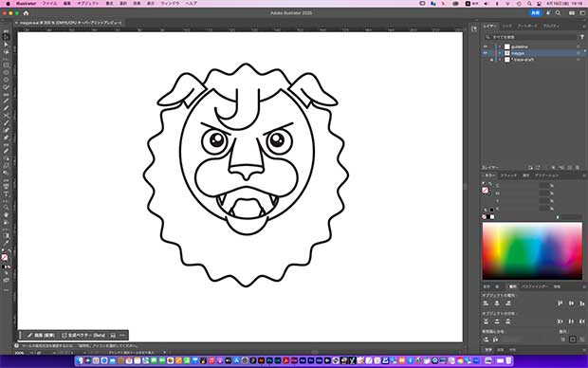This screenshot has width=588, height=368.
Task: Click Horizontal Align Left icon
Action: coord(486,304)
